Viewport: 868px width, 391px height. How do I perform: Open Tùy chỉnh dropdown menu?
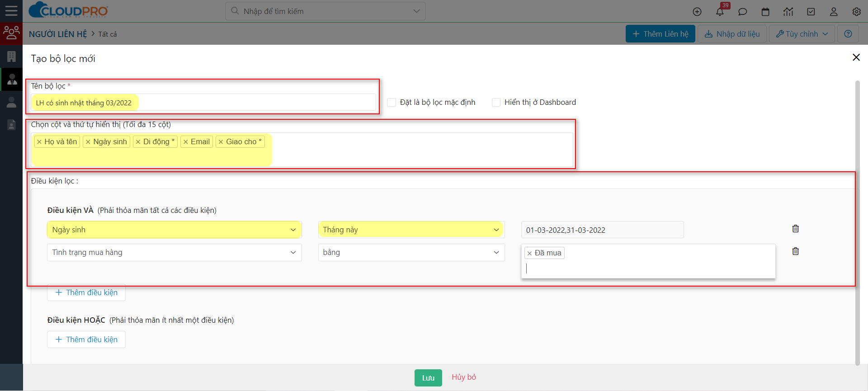click(802, 34)
